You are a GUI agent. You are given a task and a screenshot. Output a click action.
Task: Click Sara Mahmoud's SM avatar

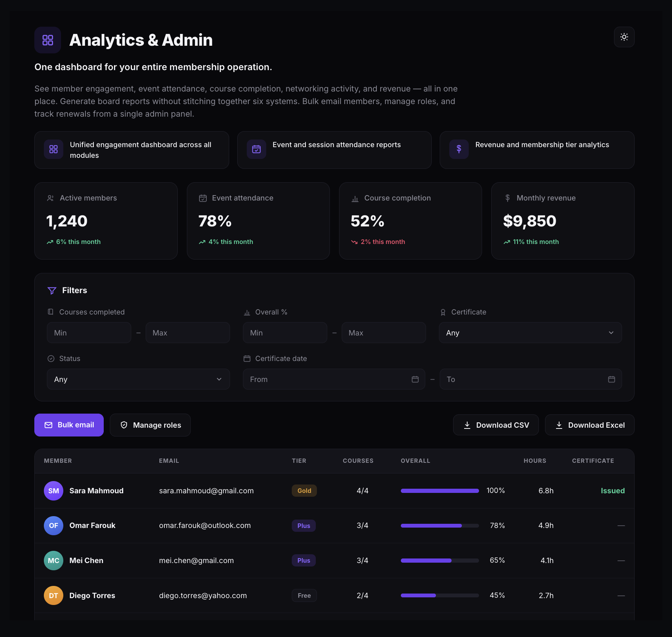coord(53,491)
